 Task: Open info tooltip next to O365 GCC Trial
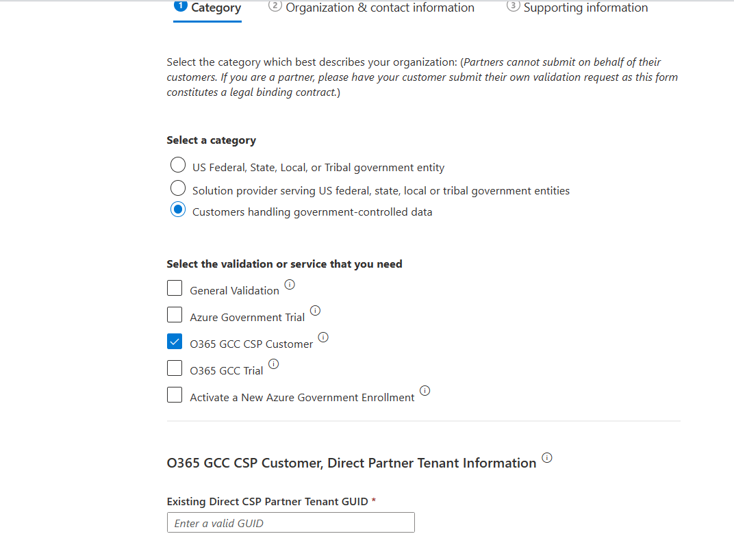(x=273, y=364)
